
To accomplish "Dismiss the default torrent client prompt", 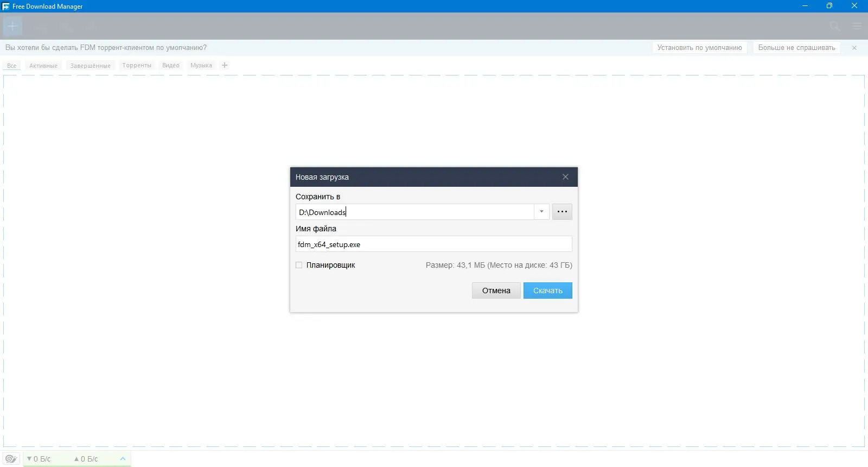I will 854,48.
